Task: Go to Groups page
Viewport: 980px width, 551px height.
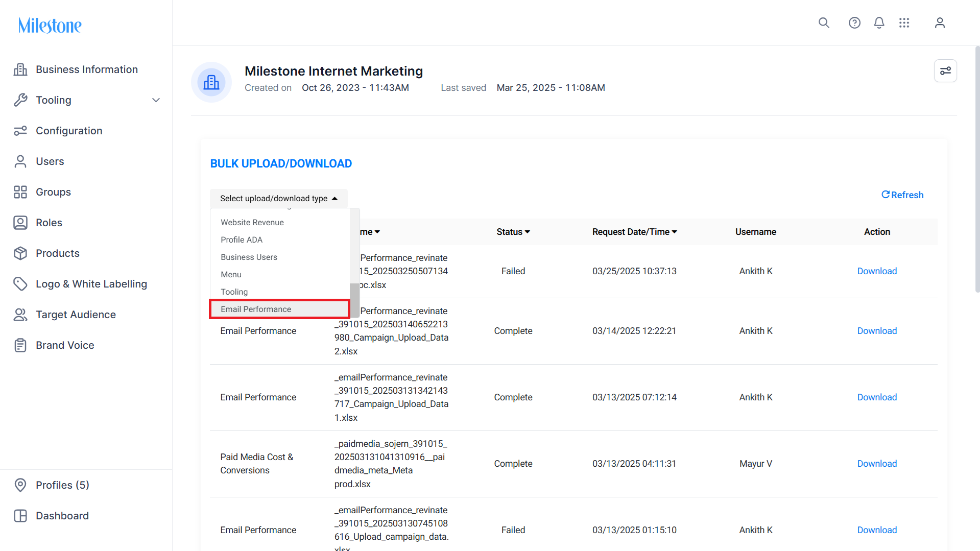Action: click(53, 192)
